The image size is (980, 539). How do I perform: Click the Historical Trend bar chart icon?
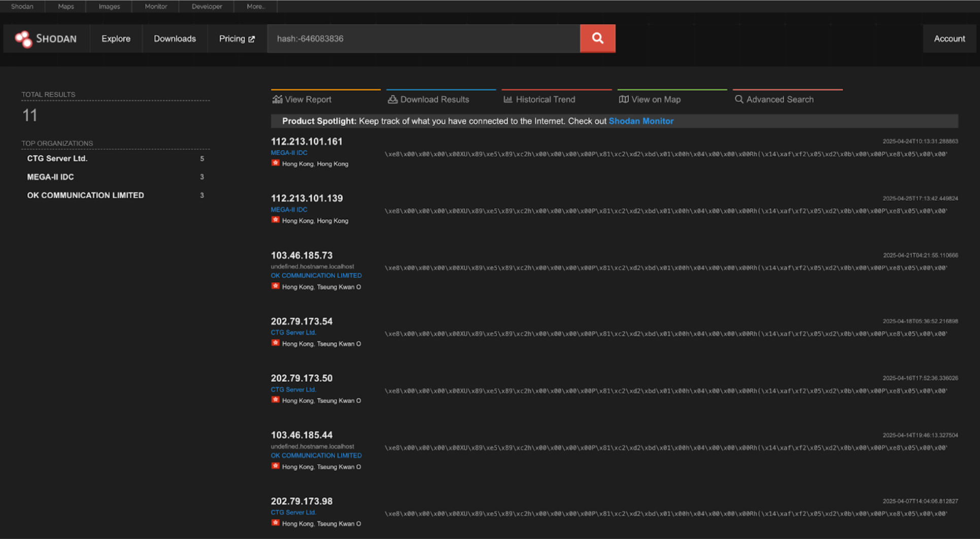click(x=508, y=99)
